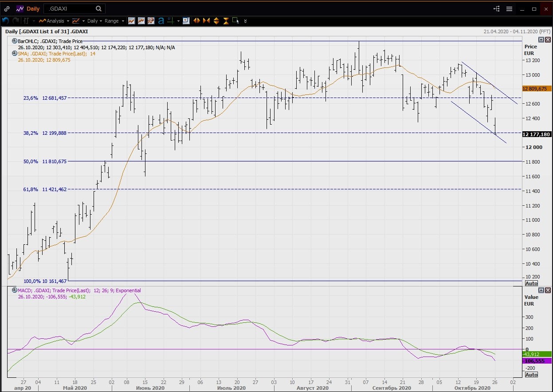Click the Analysis menu label

(x=55, y=21)
